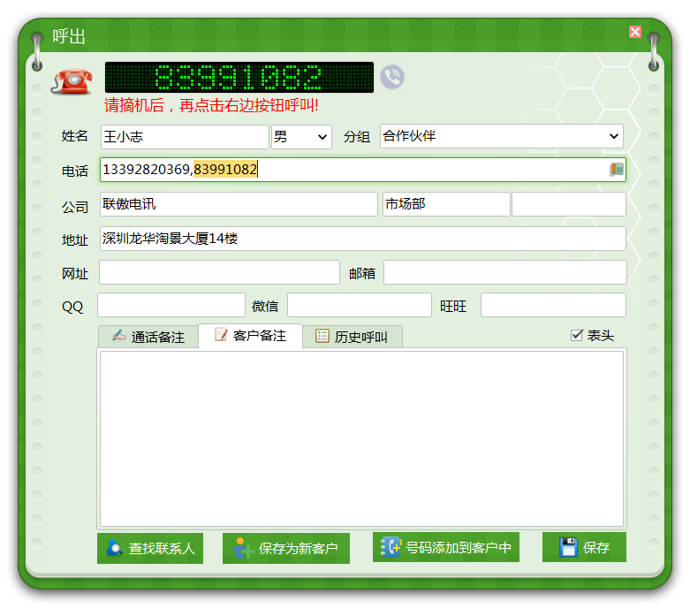Toggle the 表头 checkbox
Screen dimensions: 690x616
point(577,335)
